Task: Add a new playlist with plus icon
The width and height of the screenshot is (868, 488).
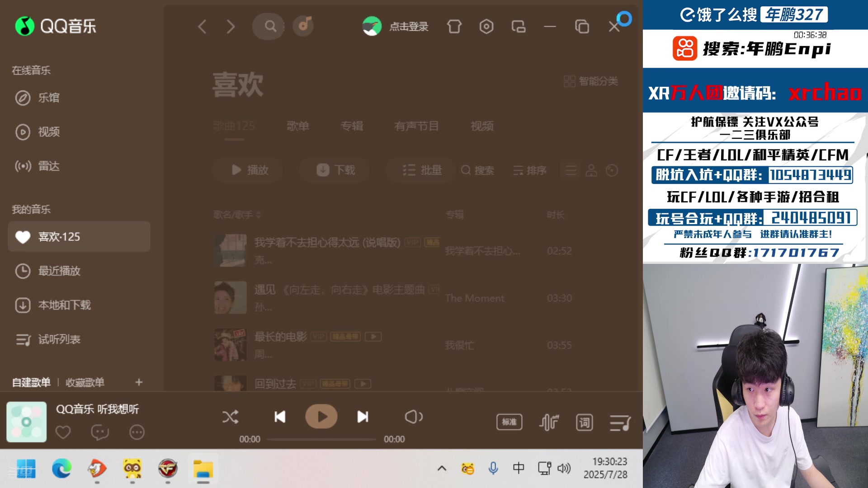Action: (x=139, y=382)
